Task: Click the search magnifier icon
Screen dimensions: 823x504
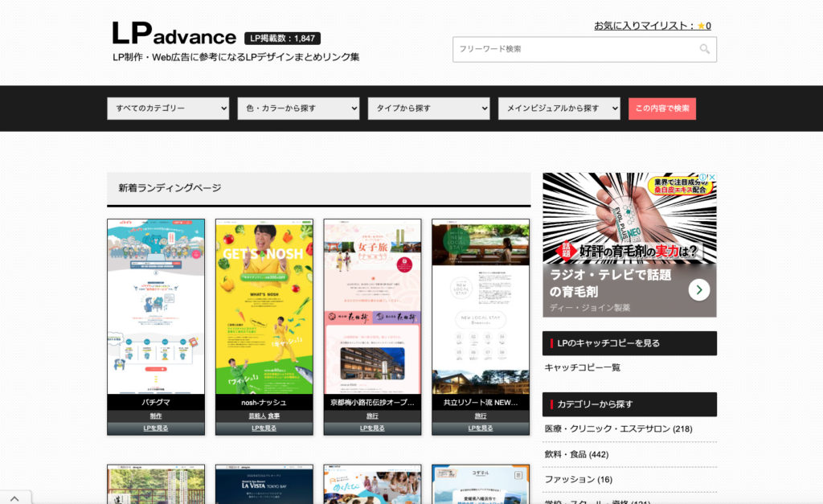Action: (x=704, y=50)
